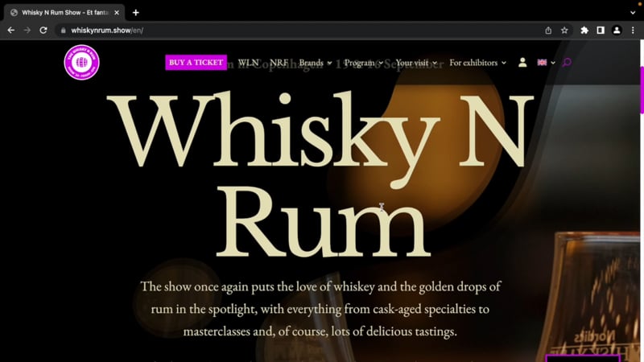The image size is (644, 362).
Task: Click the address bar URL field
Action: (299, 31)
